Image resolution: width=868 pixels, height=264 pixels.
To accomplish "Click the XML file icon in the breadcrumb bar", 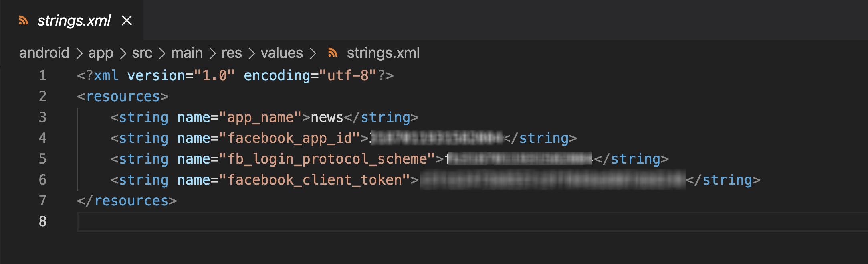I will (332, 53).
